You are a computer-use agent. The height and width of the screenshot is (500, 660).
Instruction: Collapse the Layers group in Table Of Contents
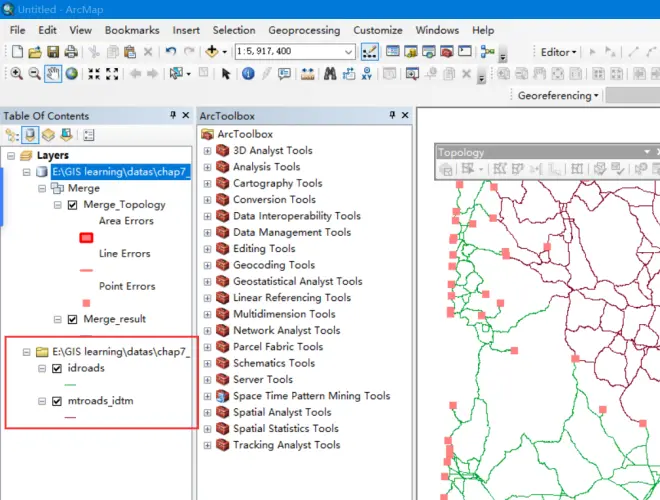(11, 156)
